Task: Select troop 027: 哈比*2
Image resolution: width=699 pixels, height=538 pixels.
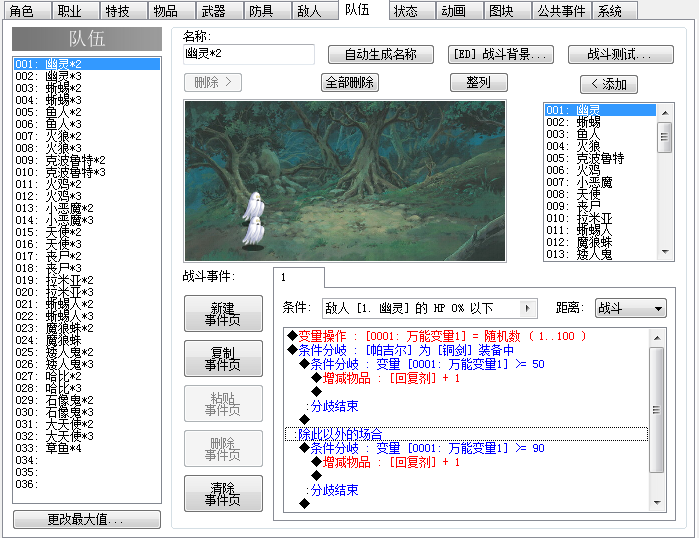Action: coord(87,376)
